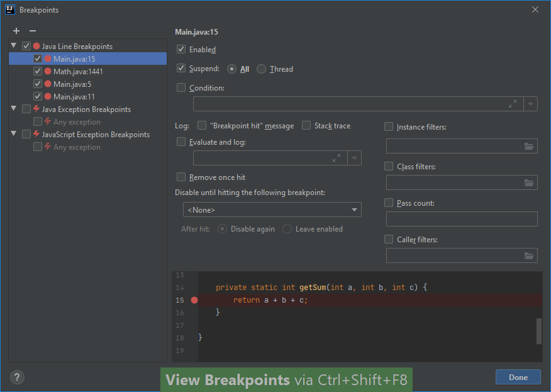
Task: Click the expand icon in Evaluate and log field
Action: point(337,158)
